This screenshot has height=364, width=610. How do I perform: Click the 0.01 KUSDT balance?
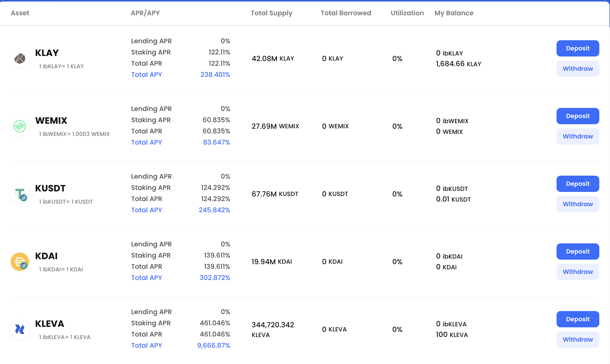pos(453,199)
